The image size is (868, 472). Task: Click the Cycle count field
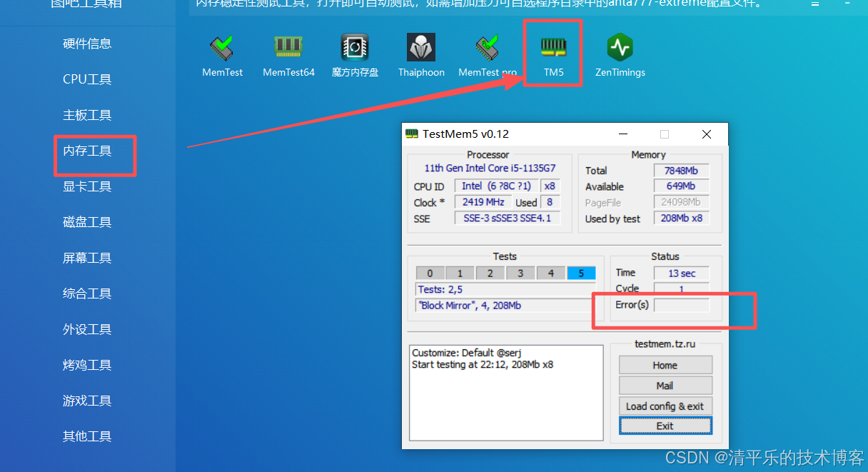pos(682,289)
